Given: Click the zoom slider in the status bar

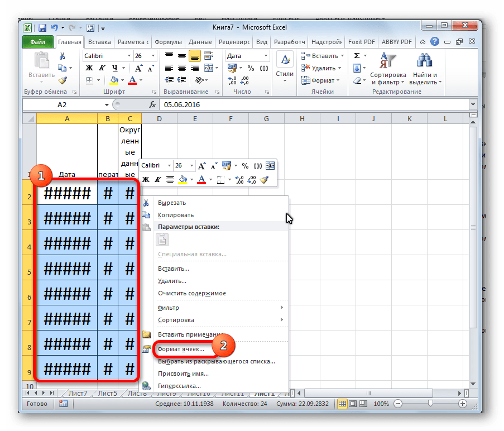Looking at the screenshot, I should click(x=429, y=404).
